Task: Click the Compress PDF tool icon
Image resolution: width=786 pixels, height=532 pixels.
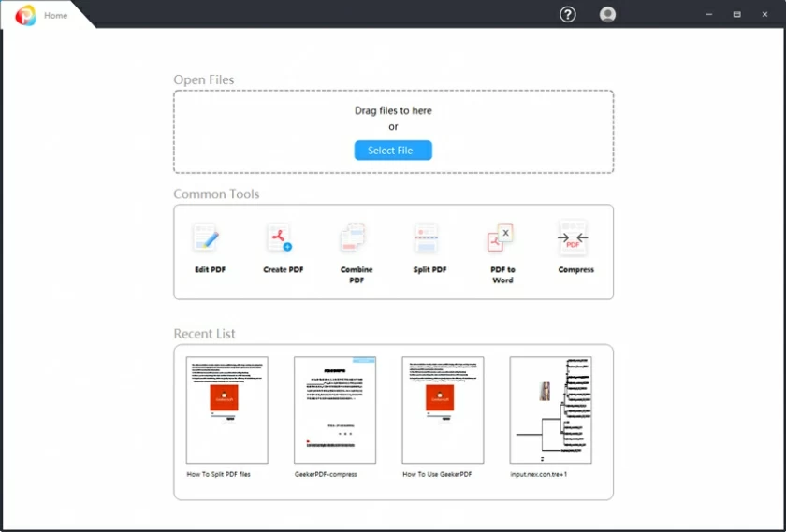Action: [x=573, y=237]
